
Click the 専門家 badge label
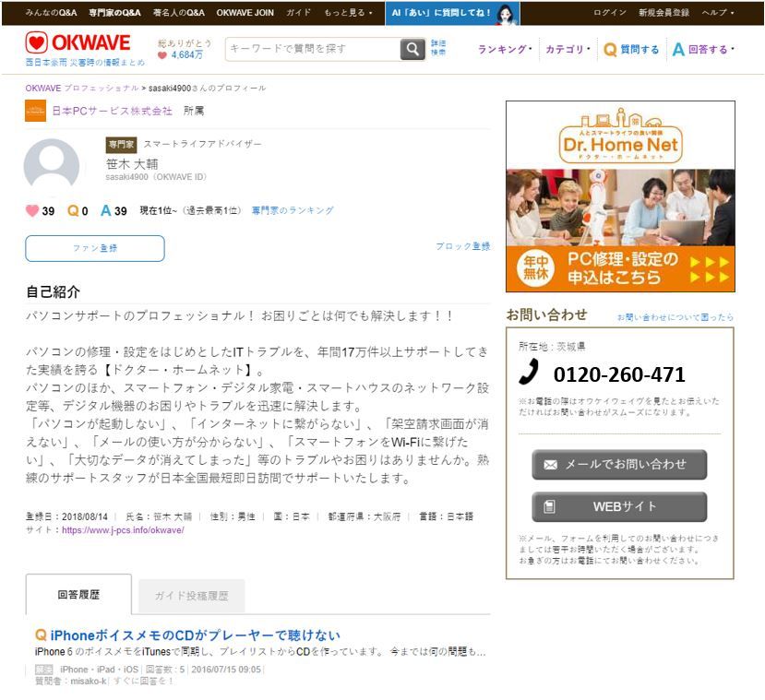coord(121,144)
